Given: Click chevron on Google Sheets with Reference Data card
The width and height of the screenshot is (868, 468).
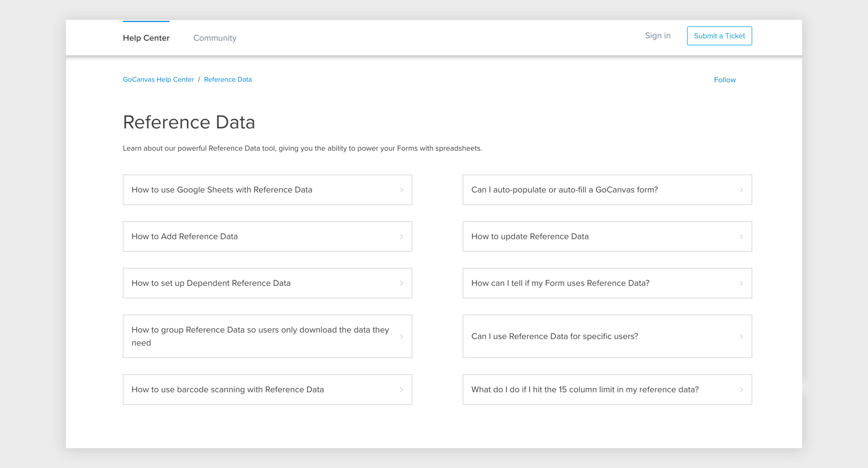Looking at the screenshot, I should (401, 190).
